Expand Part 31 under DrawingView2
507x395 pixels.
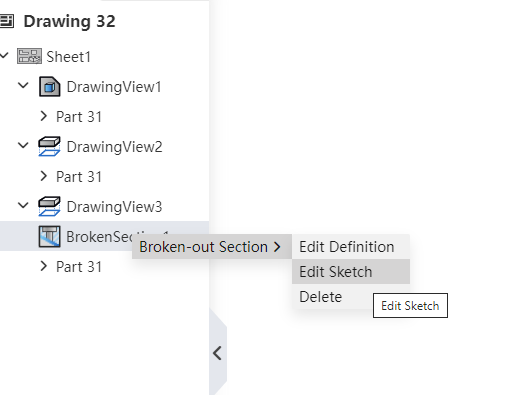[43, 176]
